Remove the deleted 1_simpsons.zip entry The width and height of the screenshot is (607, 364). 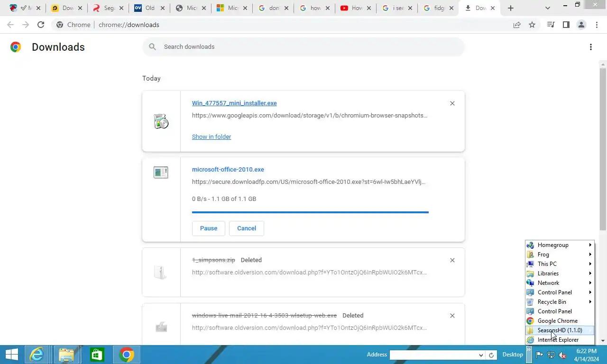point(452,260)
